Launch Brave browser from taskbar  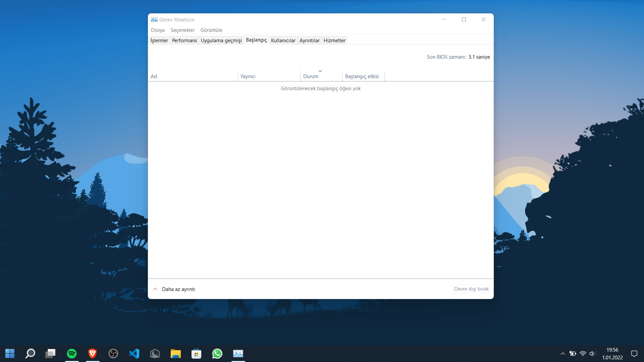pyautogui.click(x=93, y=353)
